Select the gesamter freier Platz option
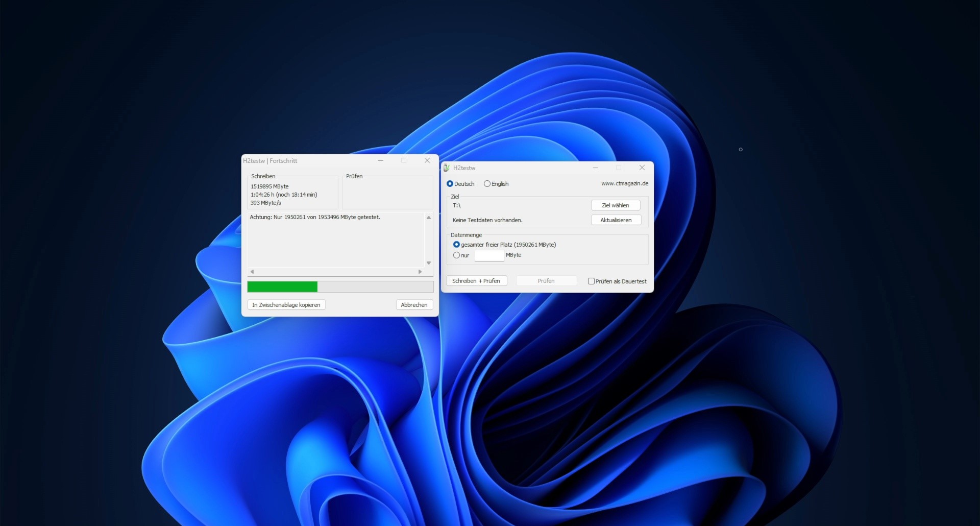 456,245
